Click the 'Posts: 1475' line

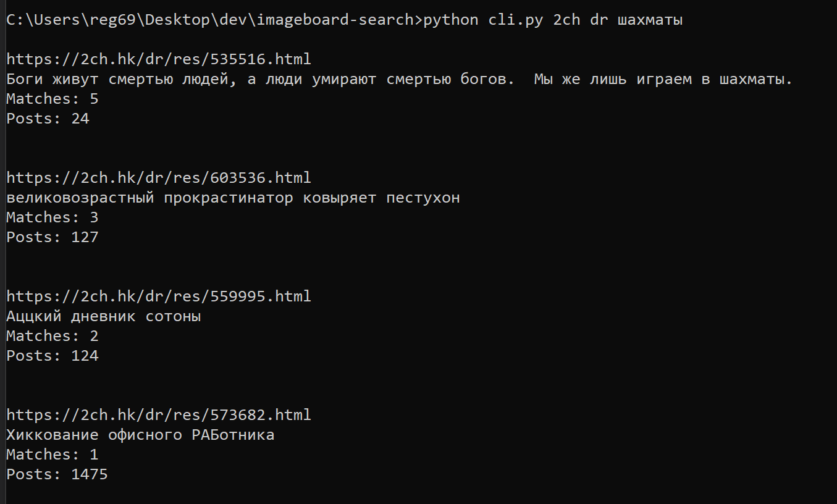(57, 474)
